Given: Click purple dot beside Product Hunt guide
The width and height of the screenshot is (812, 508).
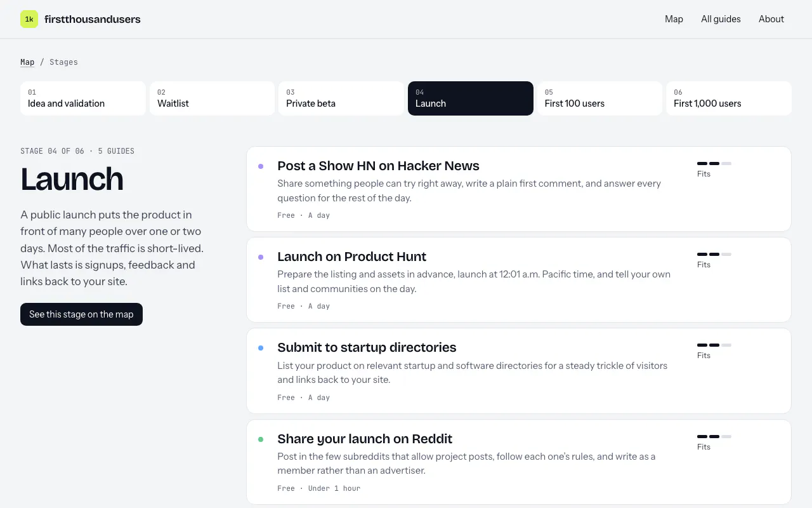Looking at the screenshot, I should [x=261, y=257].
